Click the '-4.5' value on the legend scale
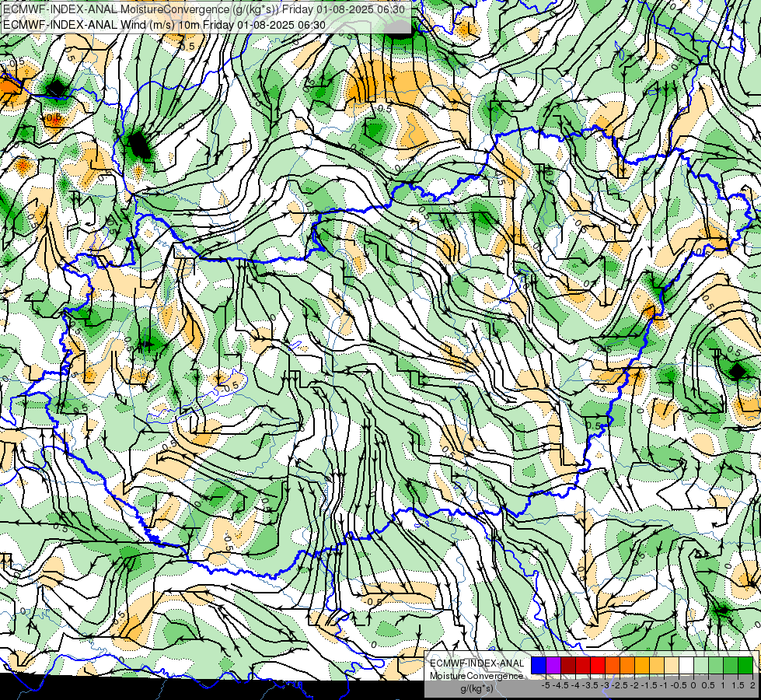This screenshot has width=761, height=700. (560, 685)
